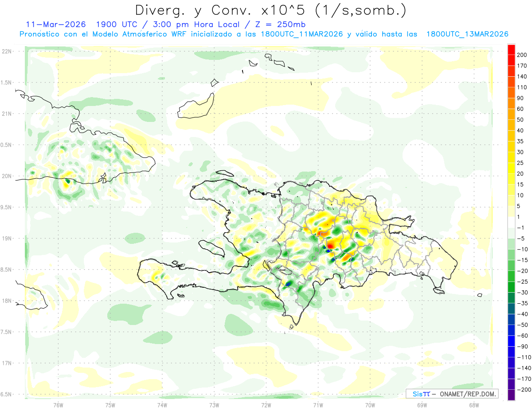The height and width of the screenshot is (411, 532).
Task: Click the '74W' longitude label
Action: coord(162,405)
